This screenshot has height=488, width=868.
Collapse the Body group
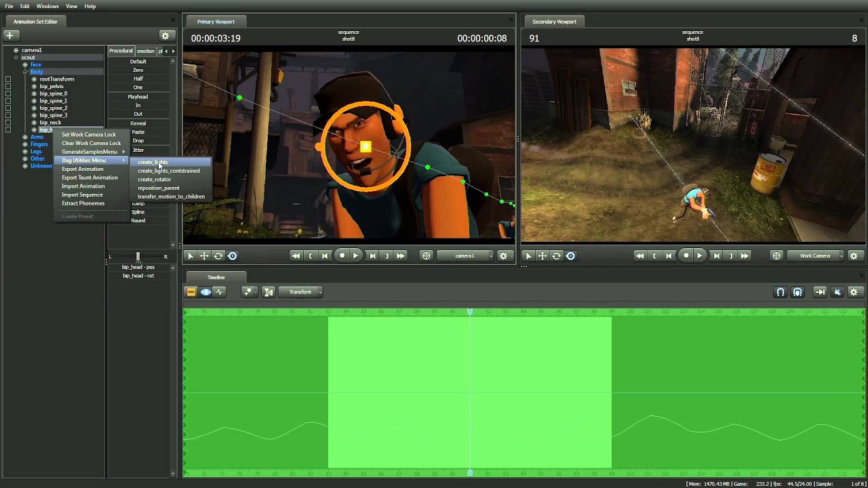tap(25, 72)
